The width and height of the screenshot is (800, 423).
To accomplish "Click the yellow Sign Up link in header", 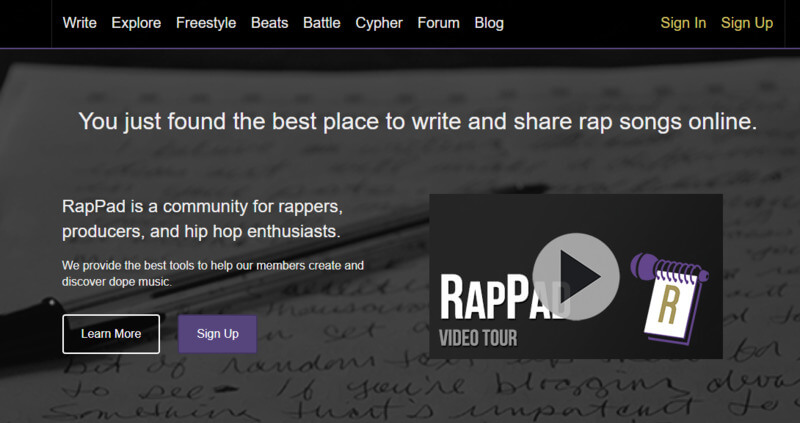I will click(747, 23).
